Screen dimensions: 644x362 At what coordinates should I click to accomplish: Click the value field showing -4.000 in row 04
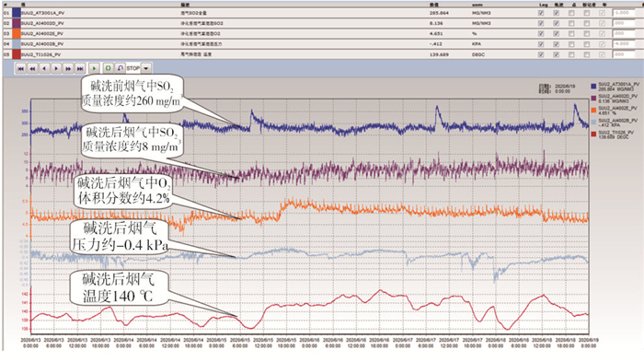pyautogui.click(x=624, y=44)
